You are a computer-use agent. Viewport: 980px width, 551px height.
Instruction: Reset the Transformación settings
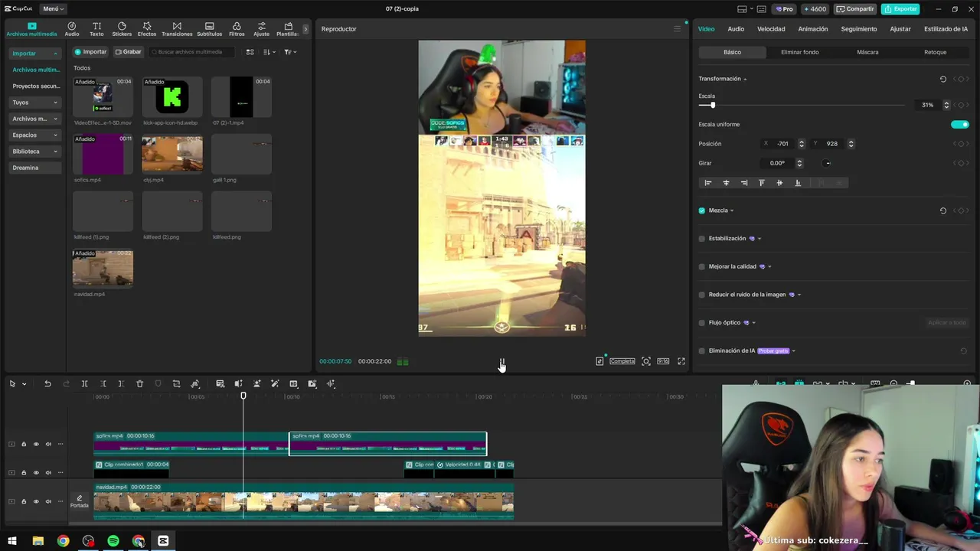[942, 79]
